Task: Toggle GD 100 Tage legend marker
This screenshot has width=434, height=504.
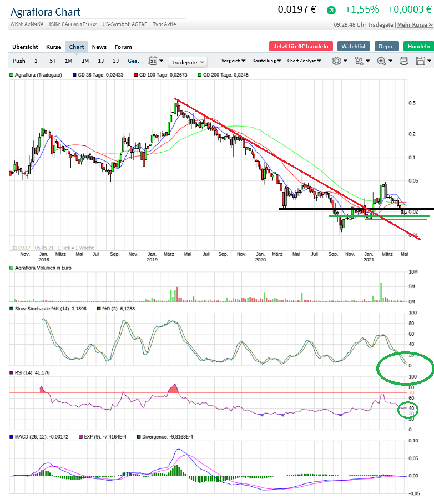Action: click(x=135, y=75)
